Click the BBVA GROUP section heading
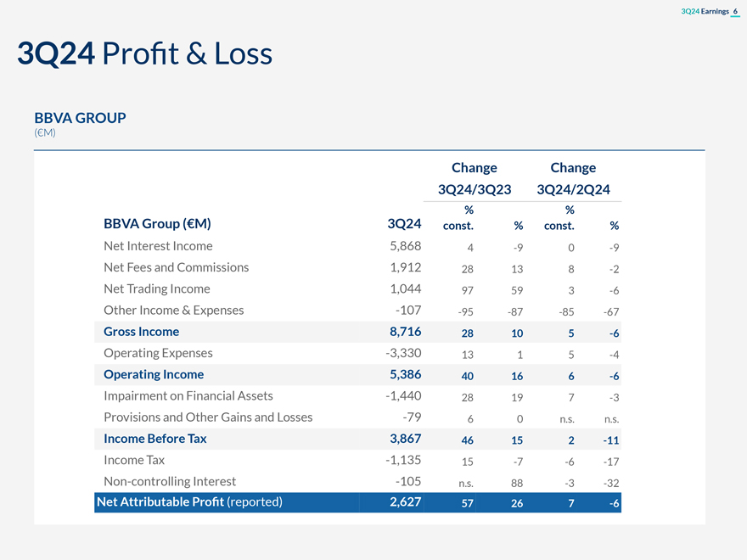The height and width of the screenshot is (560, 747). [x=80, y=118]
